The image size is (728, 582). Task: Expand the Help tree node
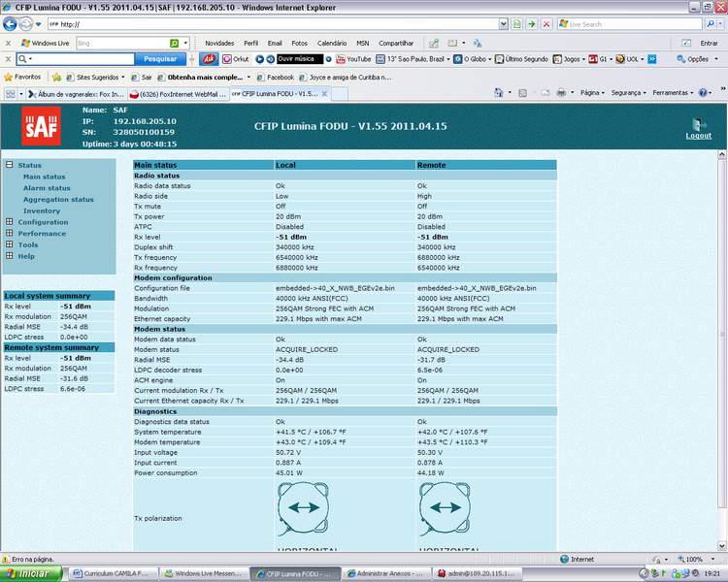pyautogui.click(x=10, y=256)
